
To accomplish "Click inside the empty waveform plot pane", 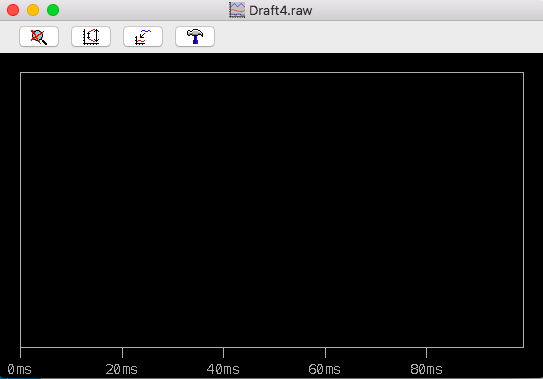I will pyautogui.click(x=272, y=210).
